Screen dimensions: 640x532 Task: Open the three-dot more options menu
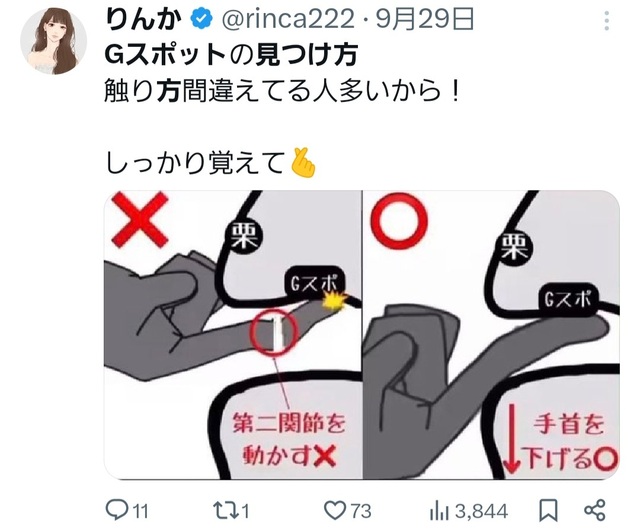pos(607,21)
